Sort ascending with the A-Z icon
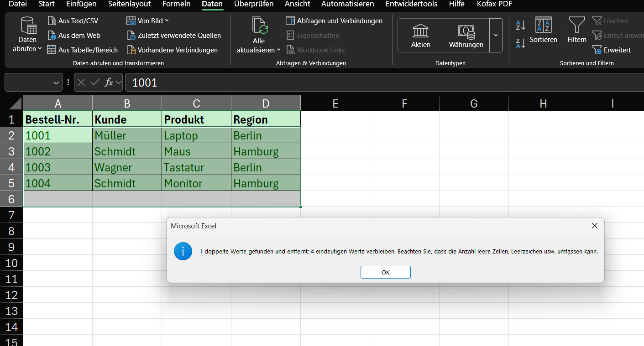Screen dimensions: 644x346 520,25
